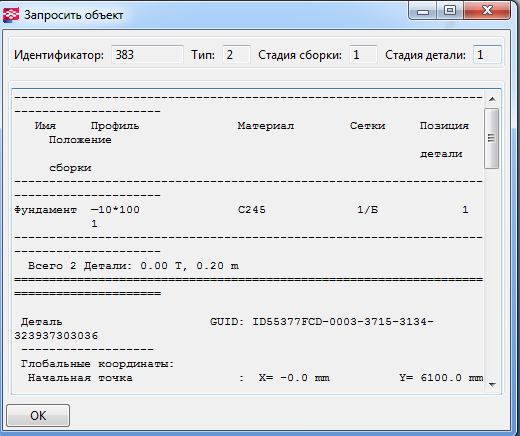Click the Идентификатор field showing 383
This screenshot has width=520, height=436.
pyautogui.click(x=147, y=54)
